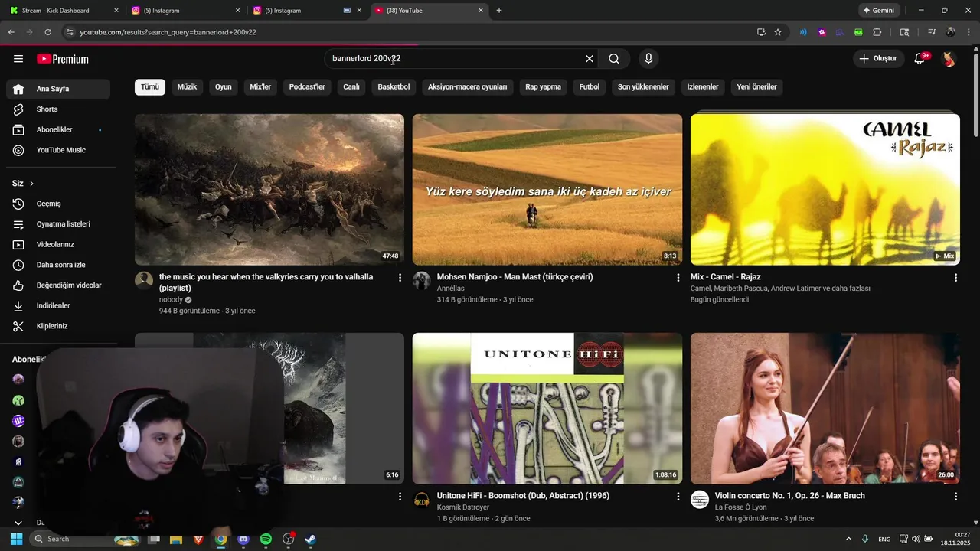This screenshot has height=551, width=980.
Task: Select the Basketbol filter chip
Action: coord(394,86)
